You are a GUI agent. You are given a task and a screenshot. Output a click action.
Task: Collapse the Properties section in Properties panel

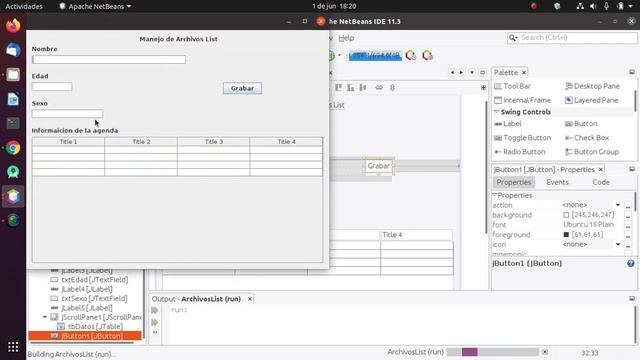[495, 195]
